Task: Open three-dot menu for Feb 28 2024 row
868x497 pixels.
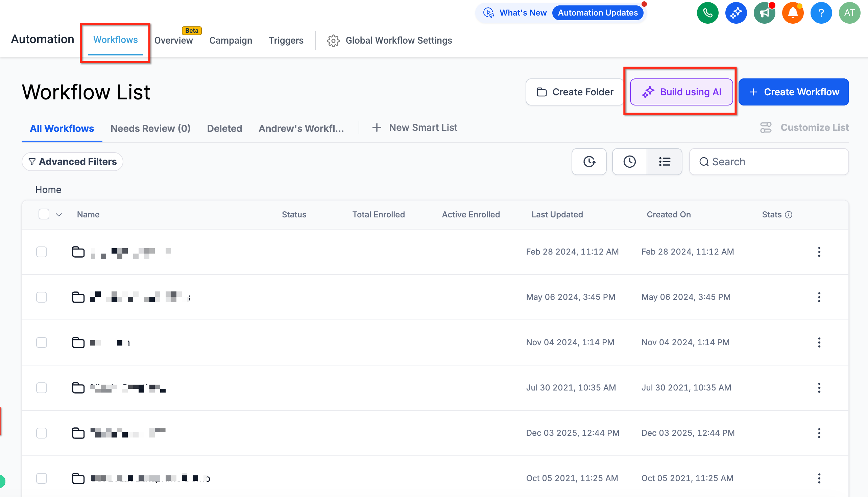Action: coord(819,252)
